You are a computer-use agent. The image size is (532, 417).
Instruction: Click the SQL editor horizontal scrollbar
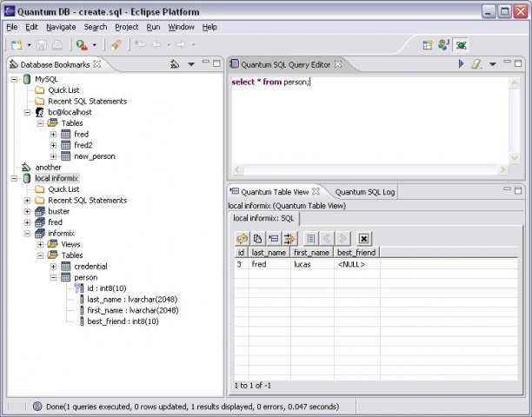(x=374, y=170)
